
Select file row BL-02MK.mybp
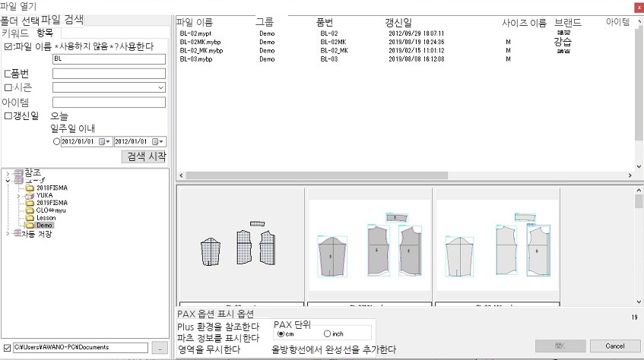pos(200,43)
